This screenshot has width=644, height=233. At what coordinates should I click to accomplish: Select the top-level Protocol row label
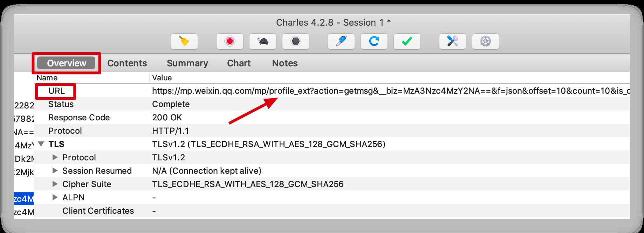pyautogui.click(x=65, y=131)
